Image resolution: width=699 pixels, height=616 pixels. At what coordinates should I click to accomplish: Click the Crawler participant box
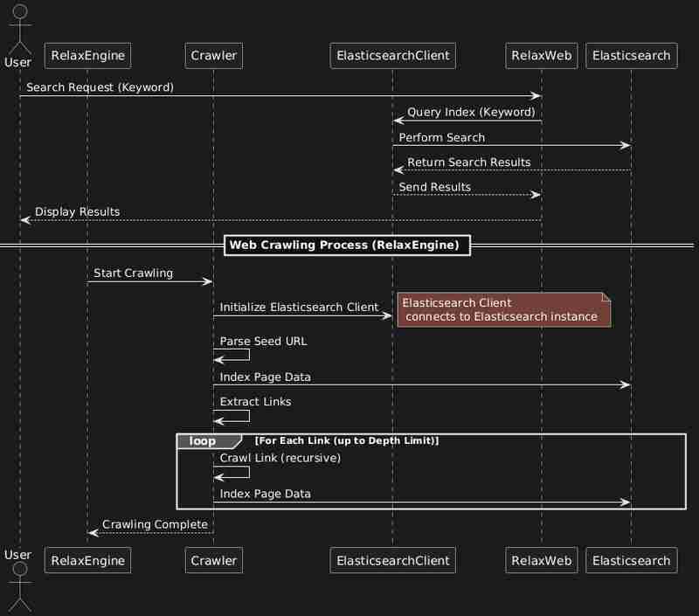coord(213,55)
